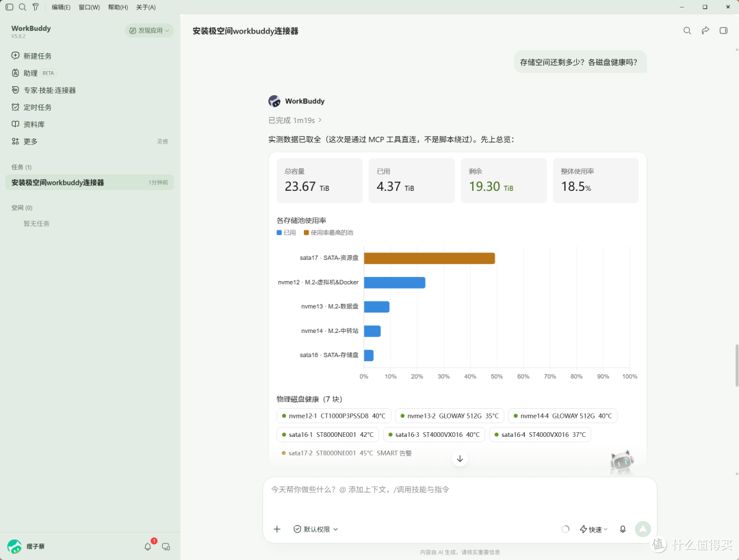Click disk chip nvme14-4 GLOWAY 512G 40°C
This screenshot has height=560, width=739.
(562, 416)
